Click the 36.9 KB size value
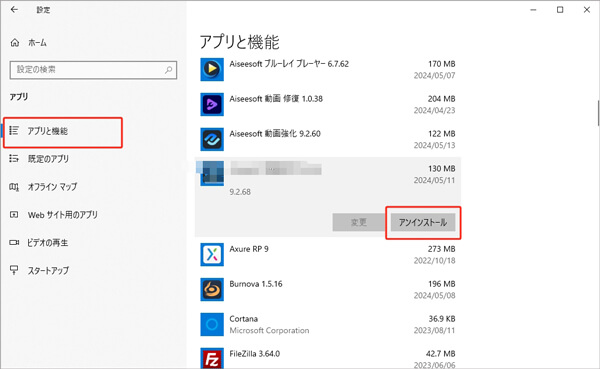 (x=442, y=318)
